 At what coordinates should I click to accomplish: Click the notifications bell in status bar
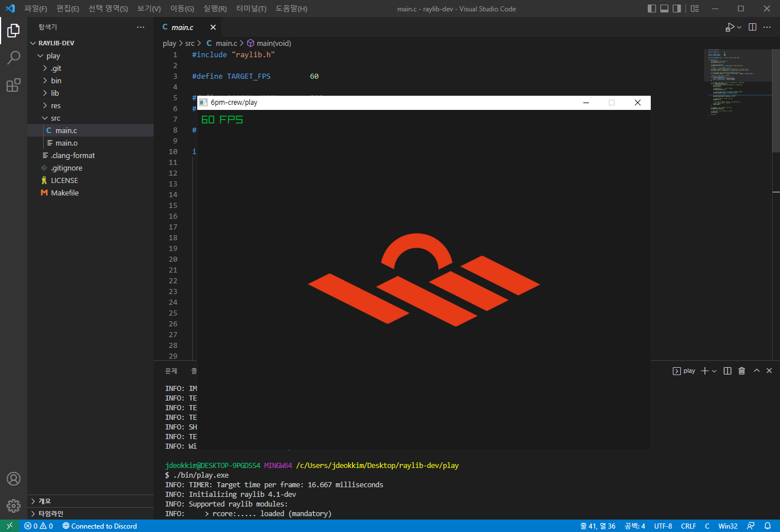(x=768, y=526)
